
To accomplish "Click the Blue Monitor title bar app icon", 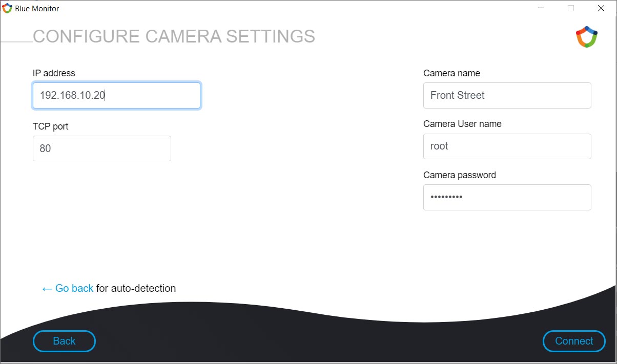I will [7, 8].
